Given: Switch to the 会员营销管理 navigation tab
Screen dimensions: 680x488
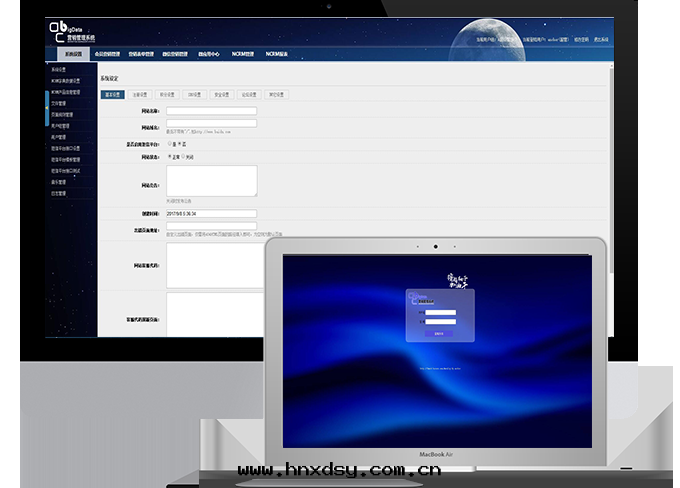Looking at the screenshot, I should pyautogui.click(x=108, y=53).
